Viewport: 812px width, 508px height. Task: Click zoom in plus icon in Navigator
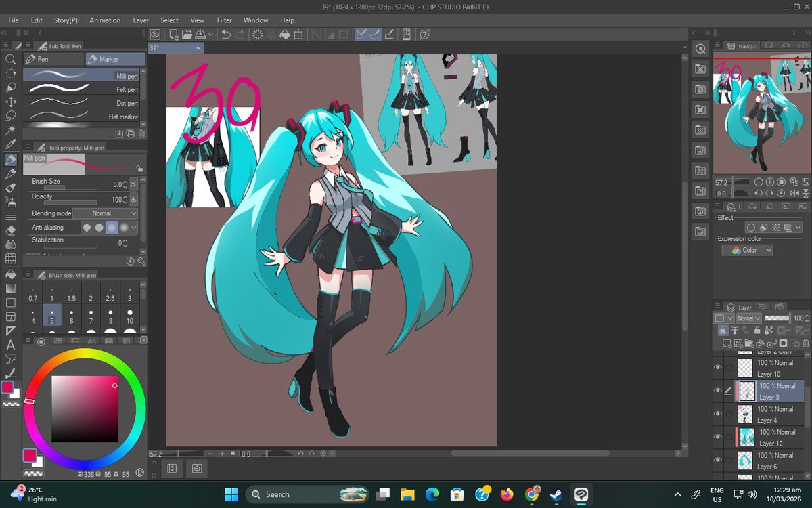[770, 182]
